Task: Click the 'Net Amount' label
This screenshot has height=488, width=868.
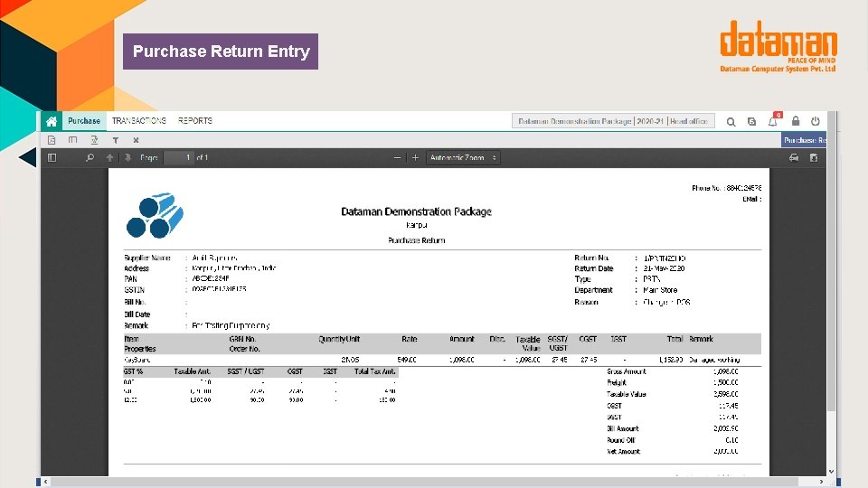Action: point(623,452)
